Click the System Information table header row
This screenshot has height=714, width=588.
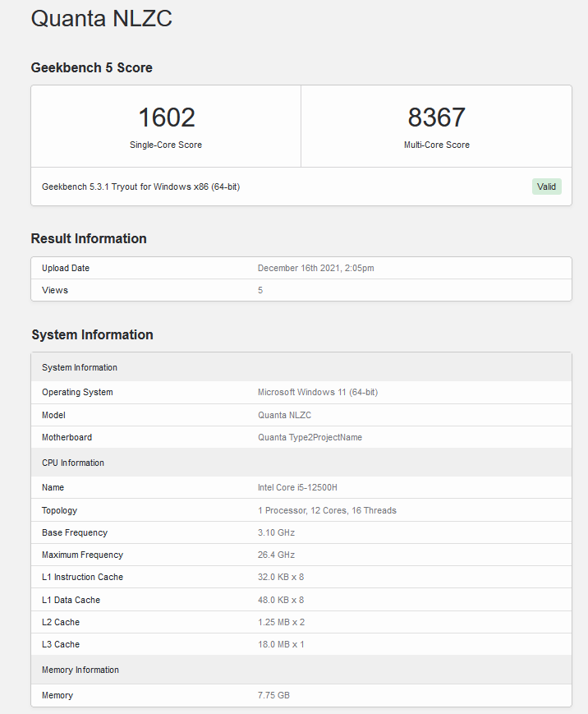(301, 367)
